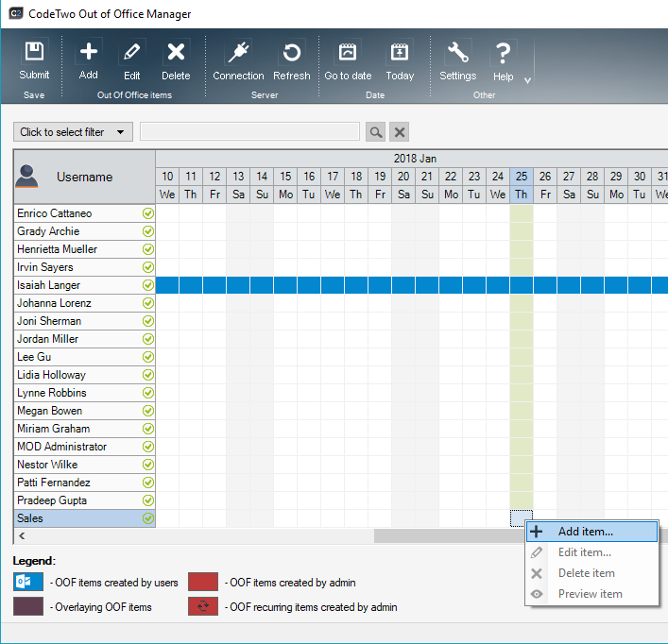
Task: Click the recurring items legend icon
Action: coord(203,606)
